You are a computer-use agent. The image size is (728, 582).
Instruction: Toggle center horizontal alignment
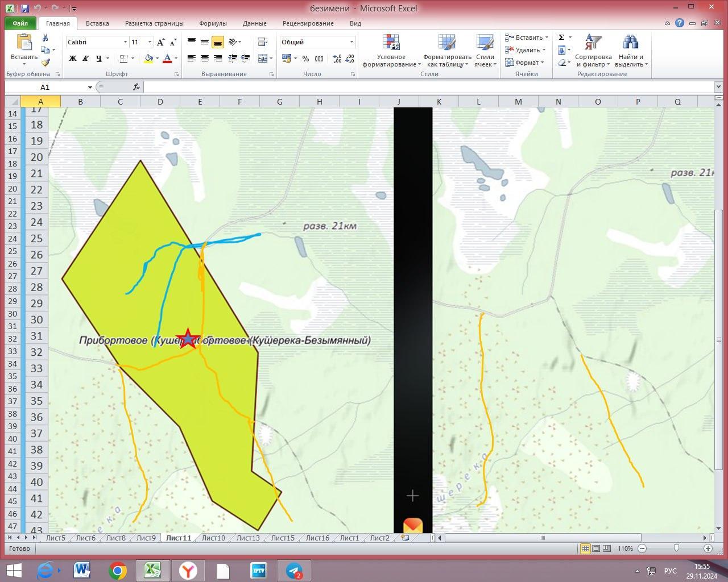pos(205,59)
